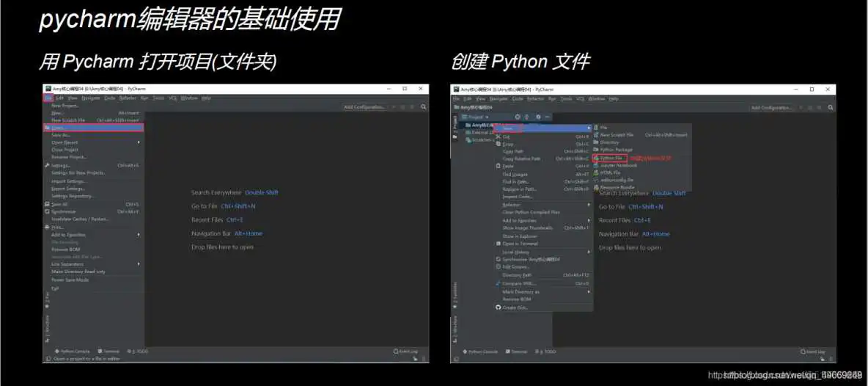Screen dimensions: 868x386
Task: Open Project panel gear settings icon
Action: pyautogui.click(x=538, y=117)
